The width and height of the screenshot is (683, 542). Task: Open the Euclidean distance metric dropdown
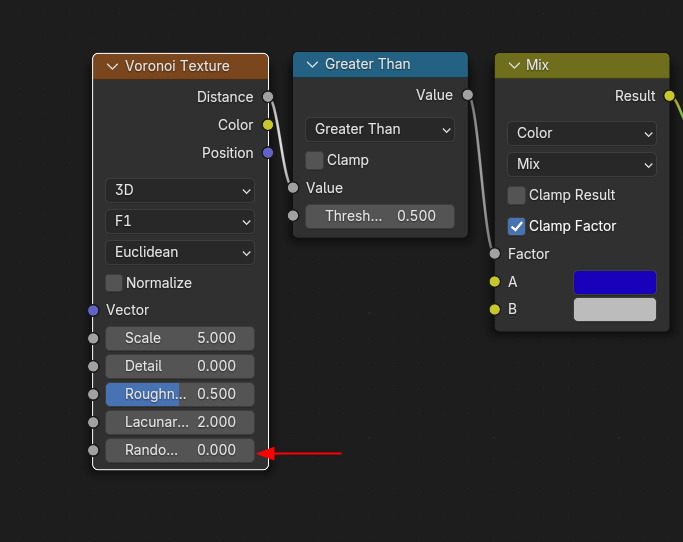click(180, 252)
